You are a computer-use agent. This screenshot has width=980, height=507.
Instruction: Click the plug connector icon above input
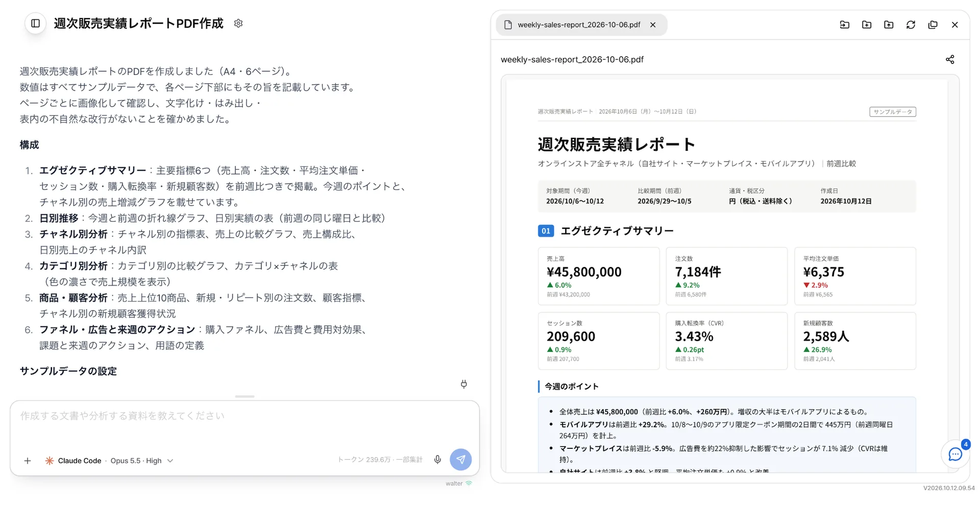[x=464, y=384]
